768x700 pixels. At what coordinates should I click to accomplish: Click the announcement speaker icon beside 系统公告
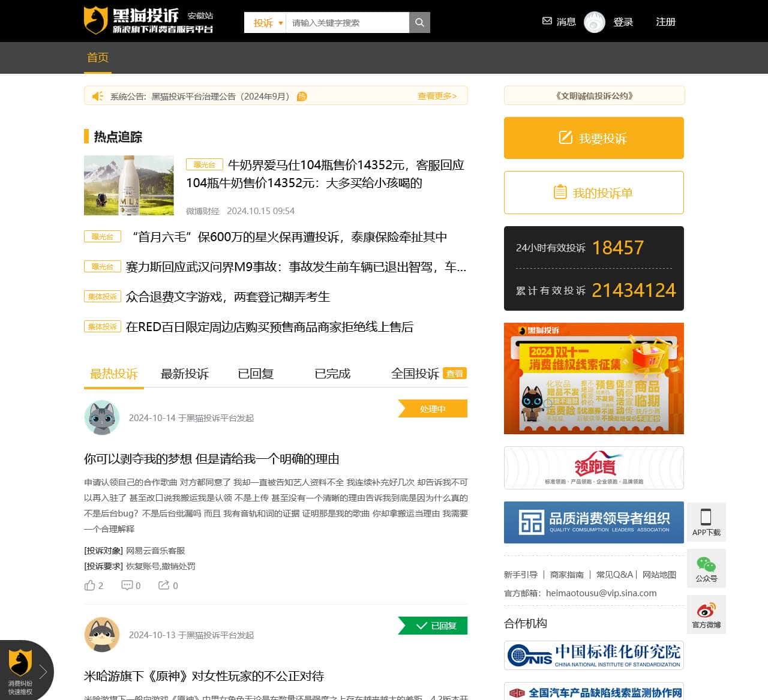pos(97,95)
